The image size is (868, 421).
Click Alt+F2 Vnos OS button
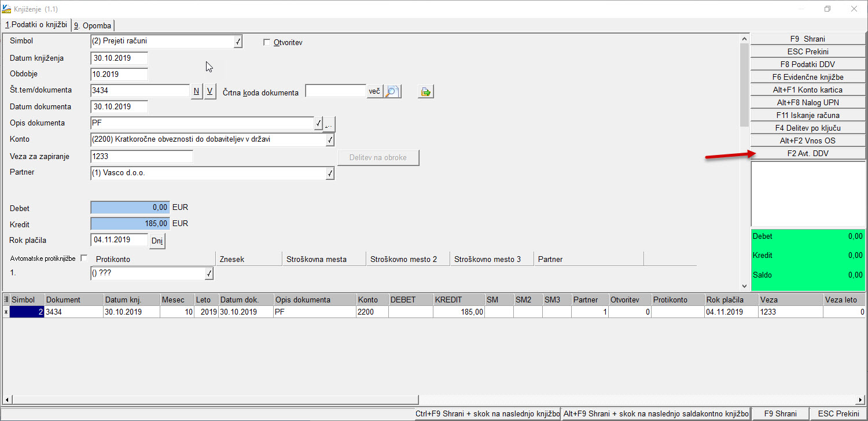pos(808,141)
